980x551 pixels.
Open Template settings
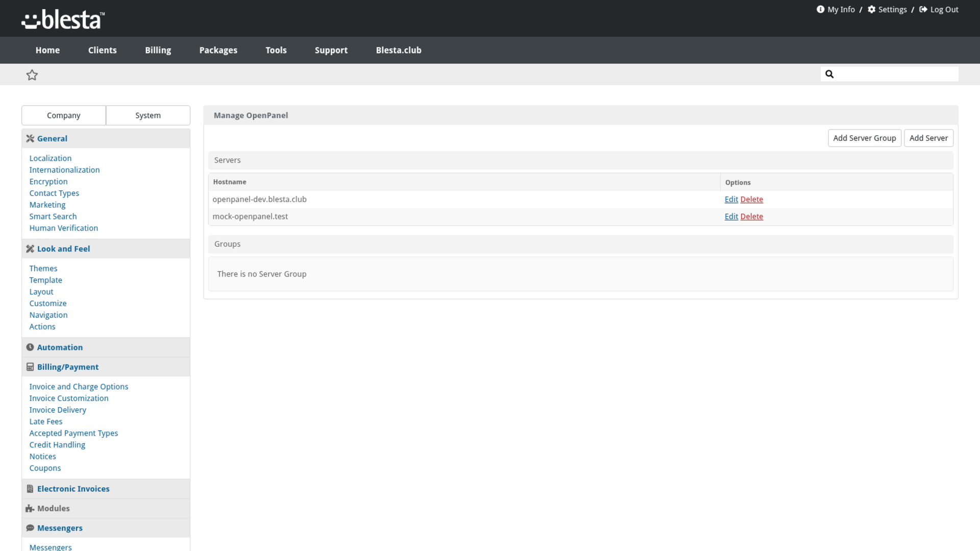45,280
